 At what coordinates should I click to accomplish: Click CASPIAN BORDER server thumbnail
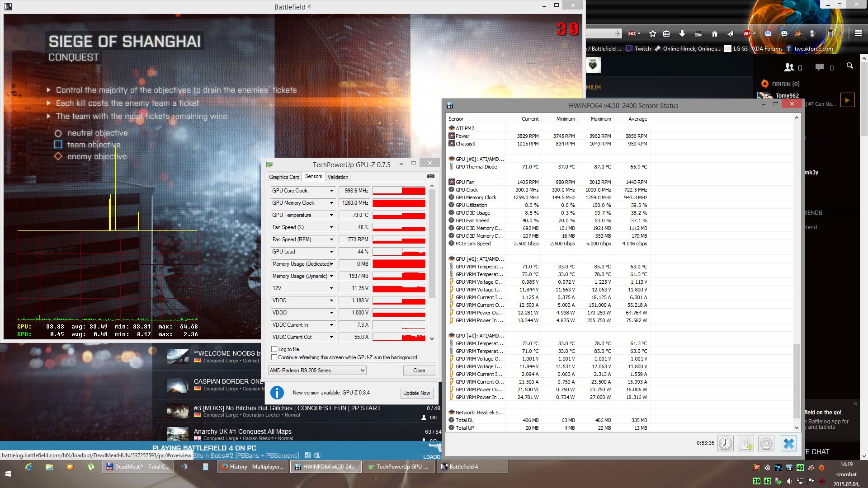pos(177,385)
